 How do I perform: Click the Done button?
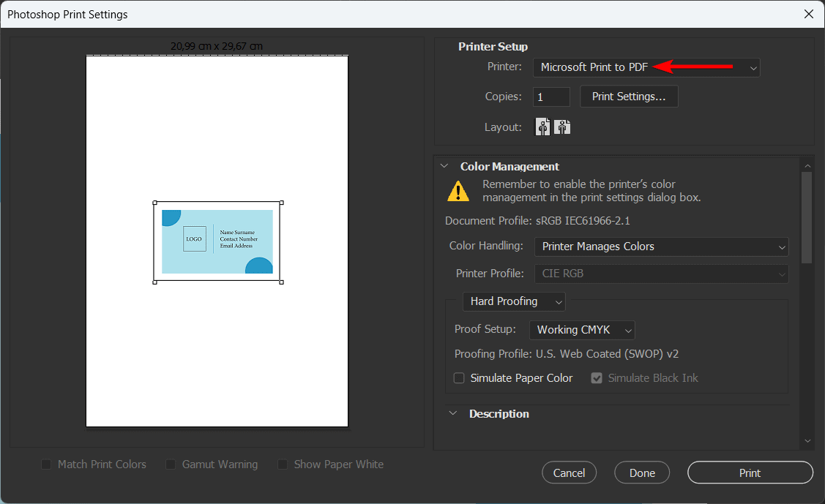point(642,473)
